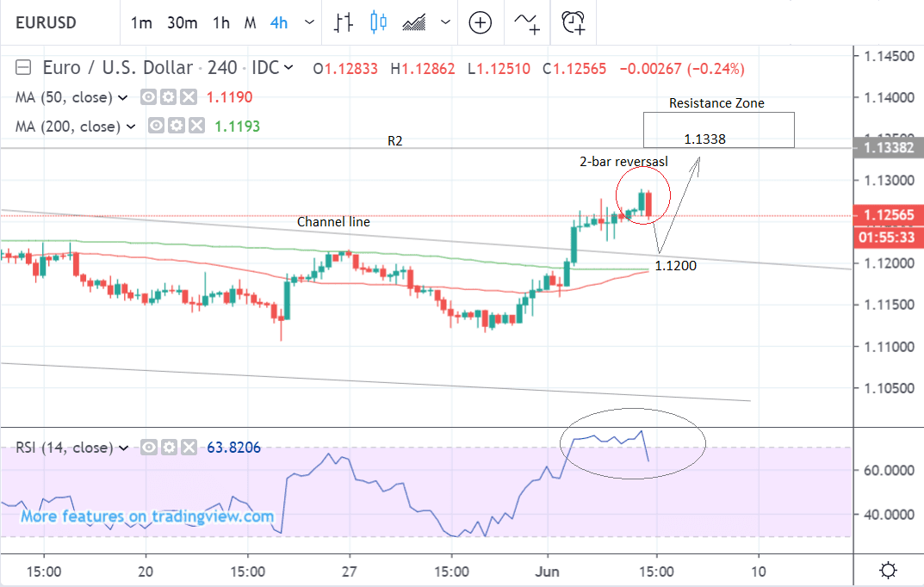Switch to the 1h timeframe
924x587 pixels.
(221, 23)
